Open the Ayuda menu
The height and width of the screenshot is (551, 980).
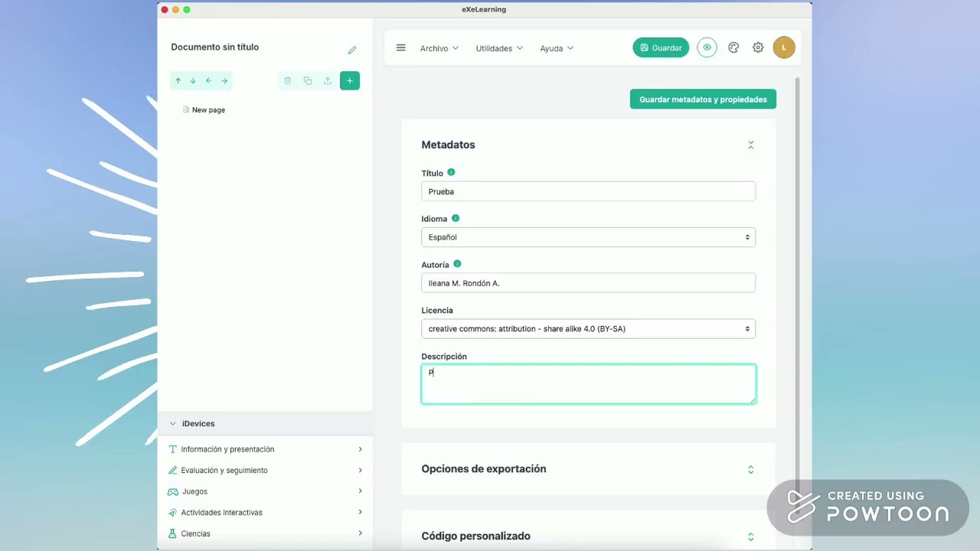[x=557, y=48]
